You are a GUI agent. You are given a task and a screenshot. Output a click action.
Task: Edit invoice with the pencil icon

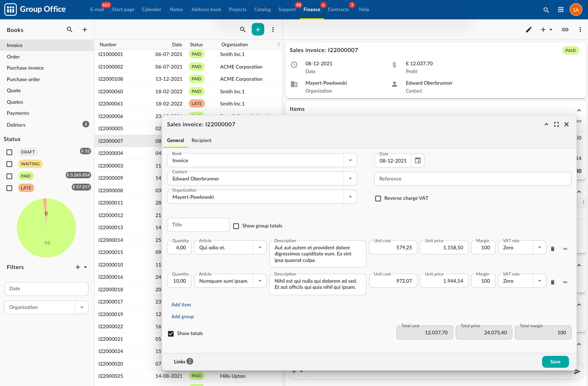pyautogui.click(x=528, y=30)
